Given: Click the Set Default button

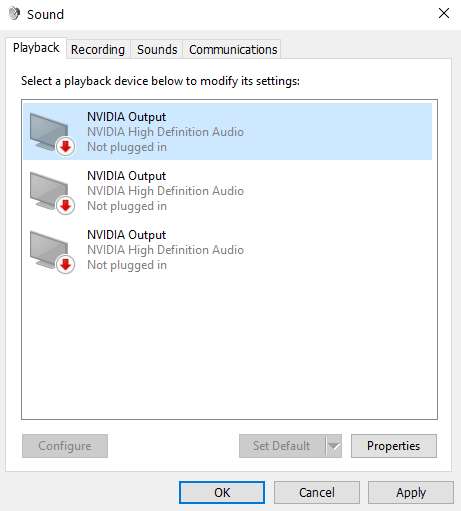Looking at the screenshot, I should click(282, 446).
